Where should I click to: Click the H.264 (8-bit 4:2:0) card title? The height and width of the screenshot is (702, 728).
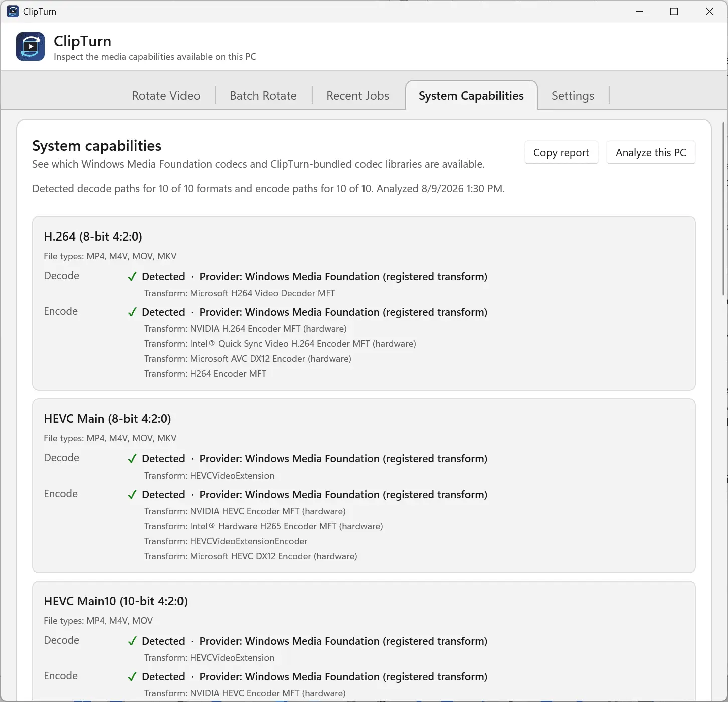pos(93,237)
